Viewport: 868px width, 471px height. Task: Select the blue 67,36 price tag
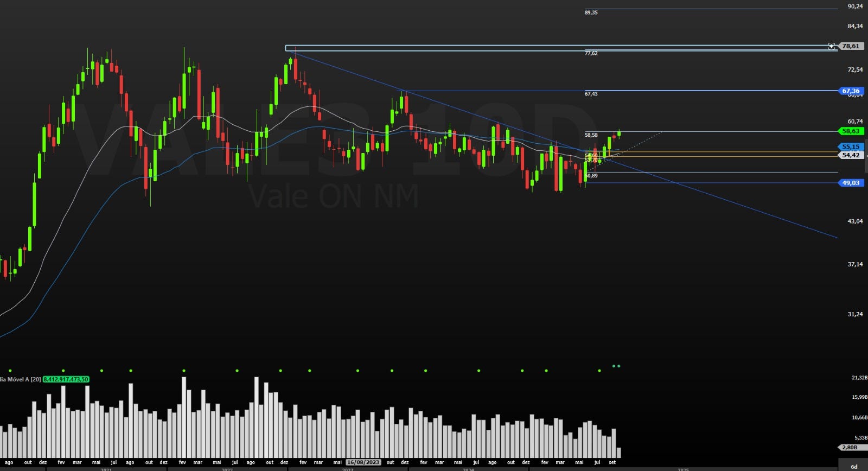[x=851, y=91]
